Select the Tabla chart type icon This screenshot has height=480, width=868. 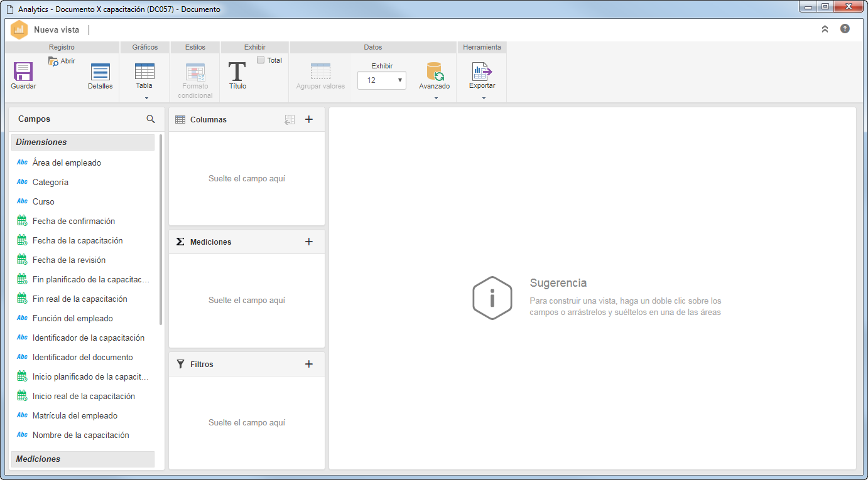(144, 72)
